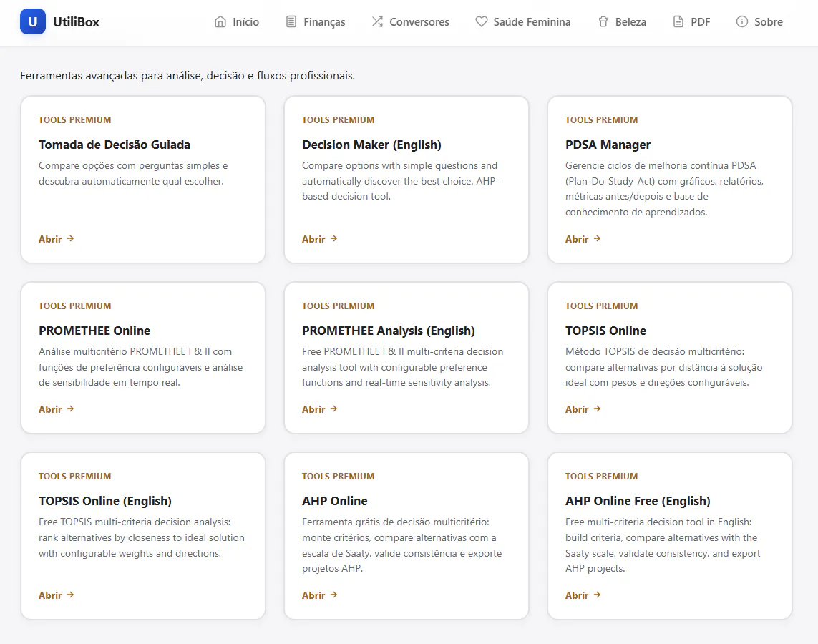Image resolution: width=818 pixels, height=644 pixels.
Task: Click description 'Compare opções com perguntas simples'
Action: point(133,173)
